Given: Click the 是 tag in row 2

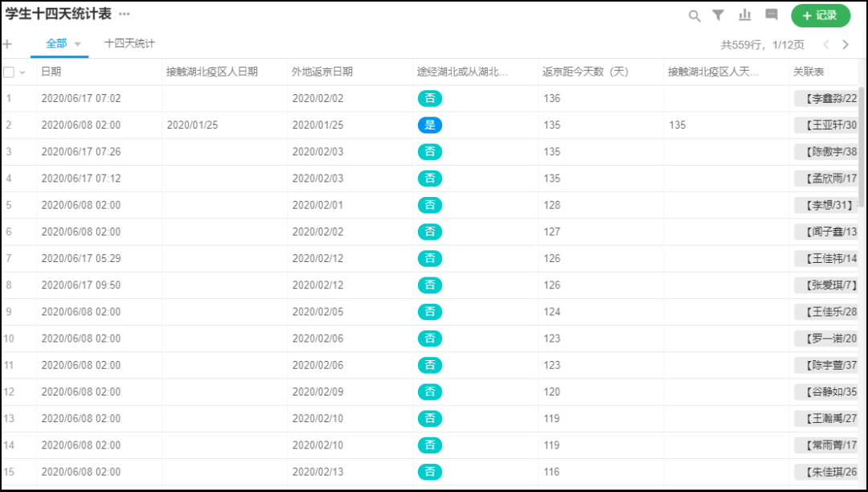Looking at the screenshot, I should (x=430, y=125).
